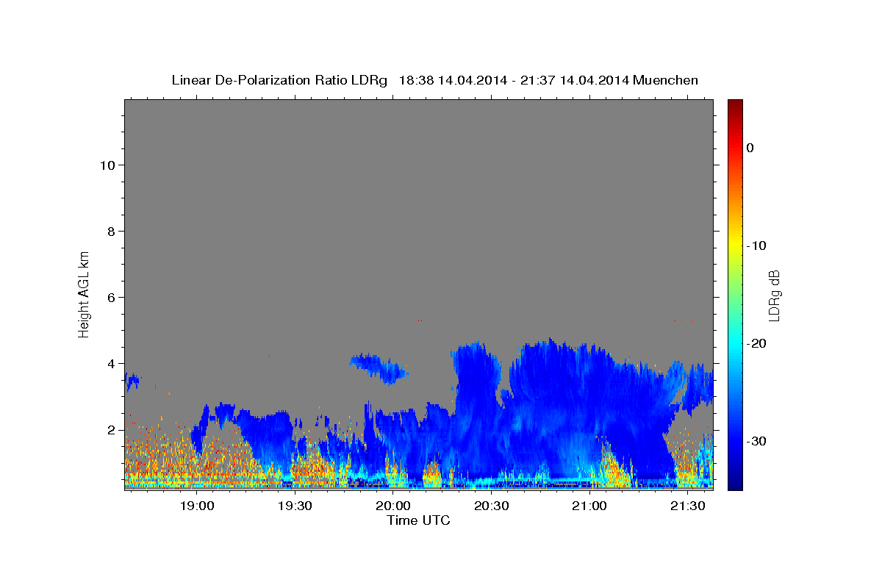This screenshot has width=882, height=588.
Task: Click the height tick label 4
Action: tap(110, 363)
